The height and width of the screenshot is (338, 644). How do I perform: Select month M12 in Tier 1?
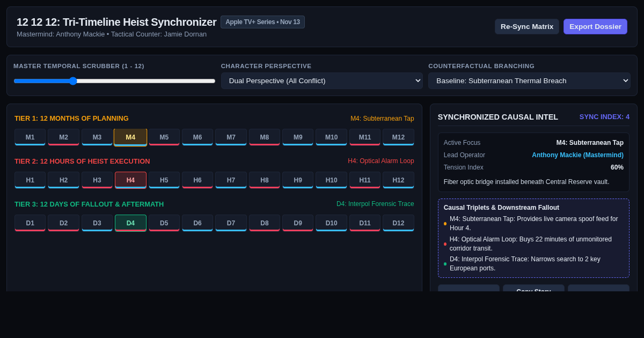click(x=398, y=137)
